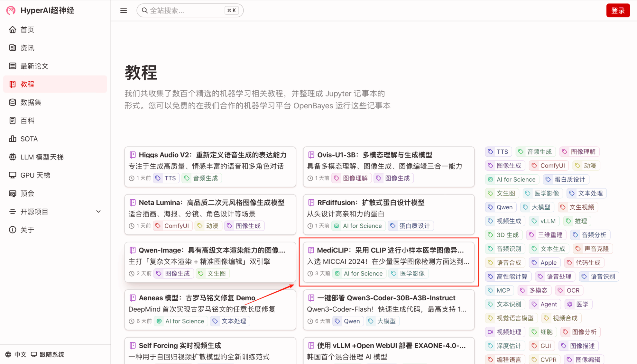Click the red 登录 button
The height and width of the screenshot is (364, 637).
[618, 11]
